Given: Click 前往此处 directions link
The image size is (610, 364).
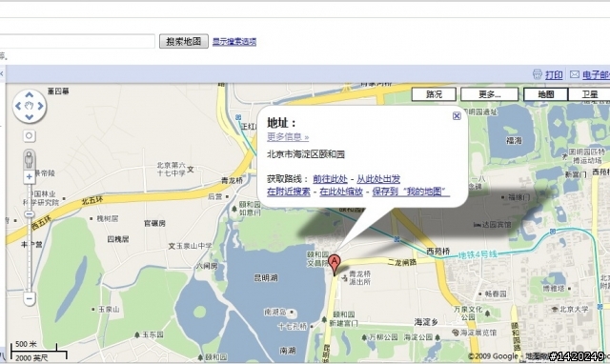Looking at the screenshot, I should [330, 179].
